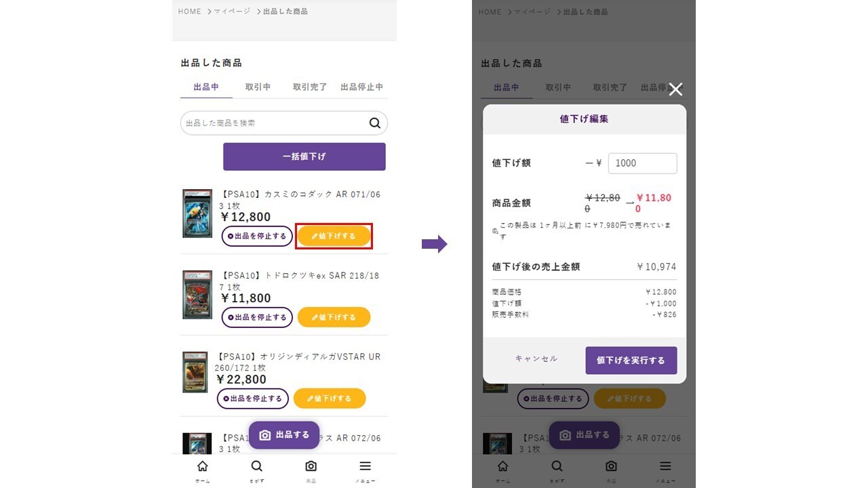
Task: Switch to 取引中 tab
Action: pos(258,87)
